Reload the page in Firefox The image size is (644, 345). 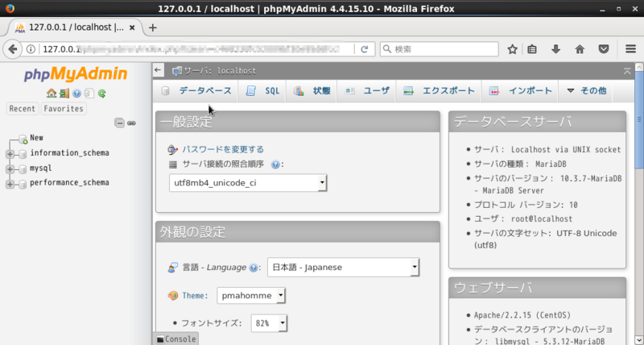coord(365,49)
